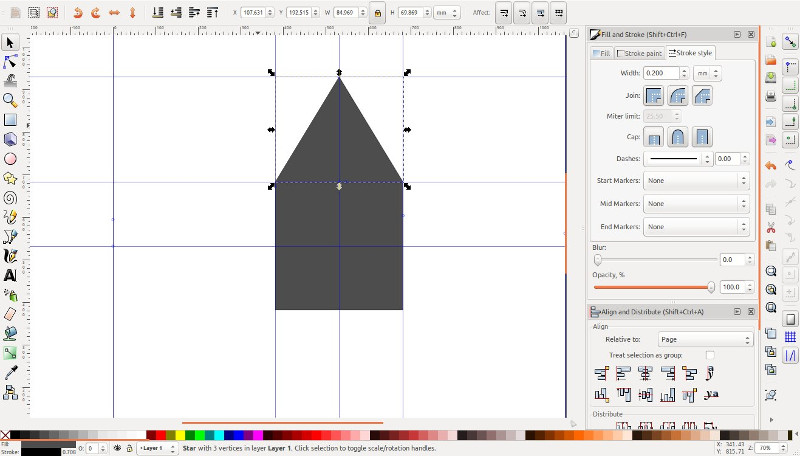Select the Text tool

coord(10,275)
